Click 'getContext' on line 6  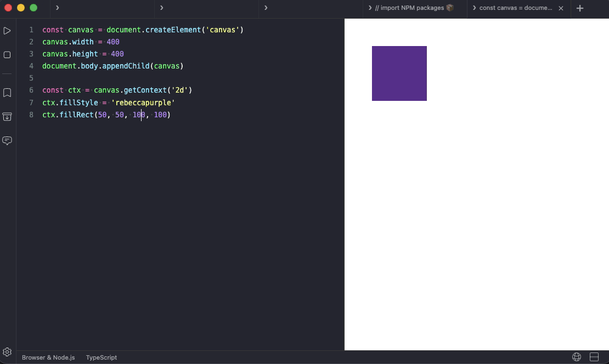[x=145, y=90]
